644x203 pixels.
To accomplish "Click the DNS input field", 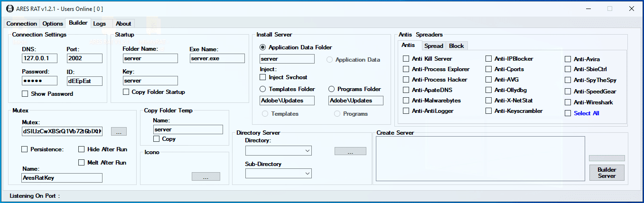I will point(39,58).
